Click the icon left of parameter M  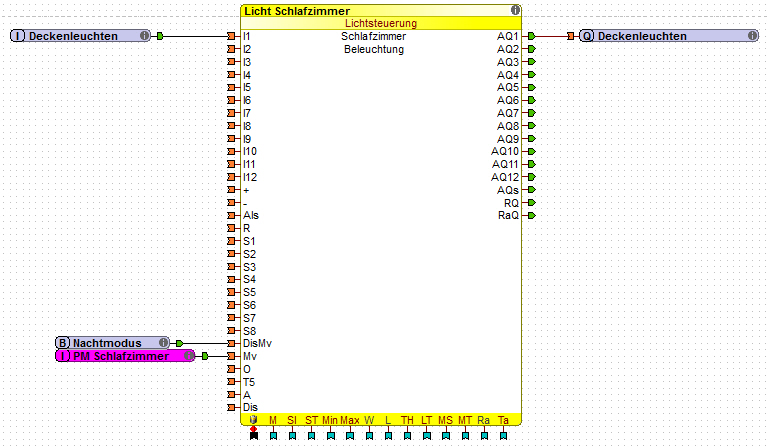pos(253,420)
